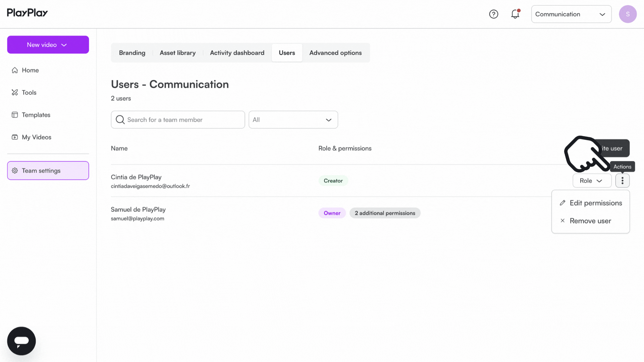The image size is (644, 362).
Task: Click the user avatar S icon
Action: (x=628, y=14)
